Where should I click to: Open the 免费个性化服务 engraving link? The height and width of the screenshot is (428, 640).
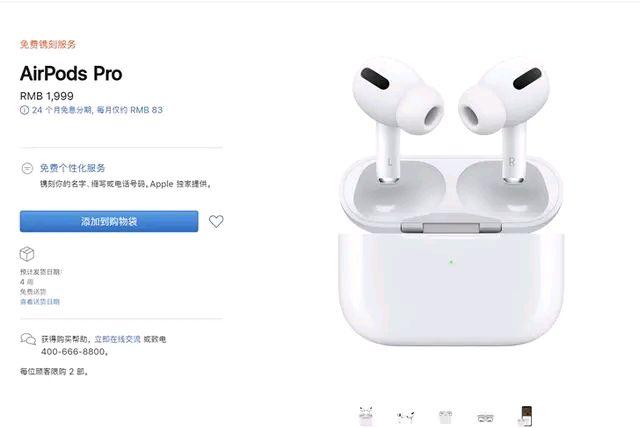coord(72,168)
